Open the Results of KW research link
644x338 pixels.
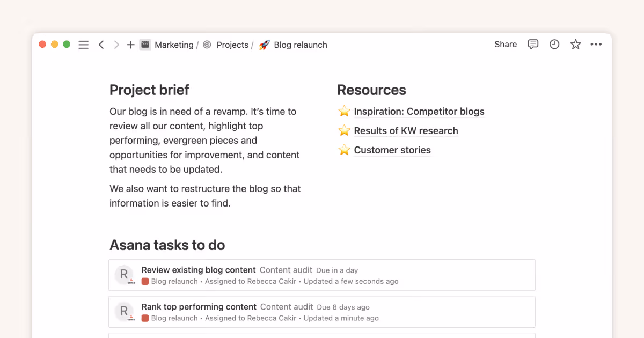[406, 131]
